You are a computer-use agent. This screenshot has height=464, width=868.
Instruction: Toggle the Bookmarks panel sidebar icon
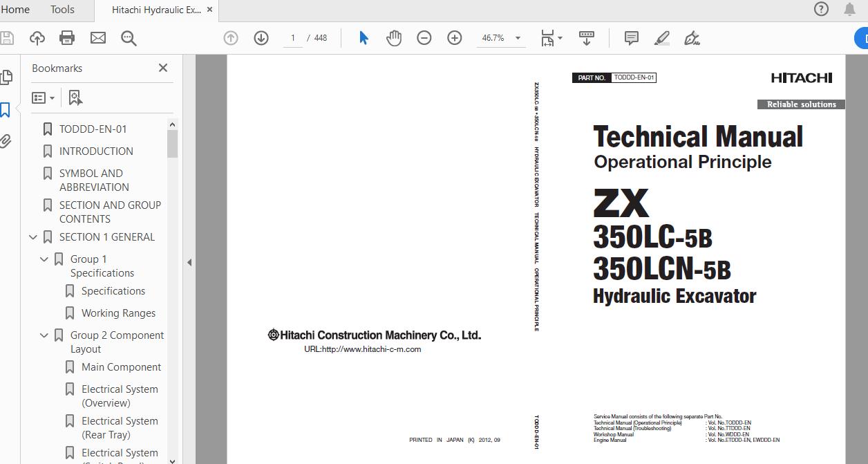pyautogui.click(x=6, y=110)
